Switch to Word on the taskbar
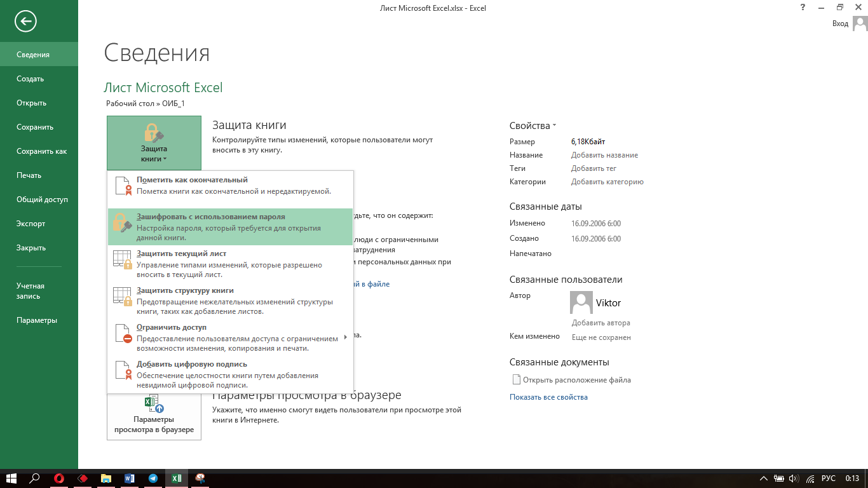Screen dimensions: 868x488 (130, 478)
